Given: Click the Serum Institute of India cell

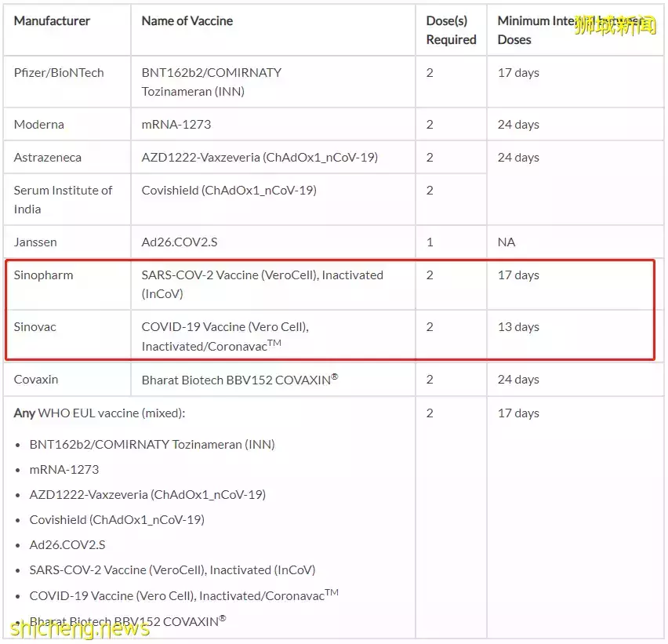Looking at the screenshot, I should [x=63, y=200].
